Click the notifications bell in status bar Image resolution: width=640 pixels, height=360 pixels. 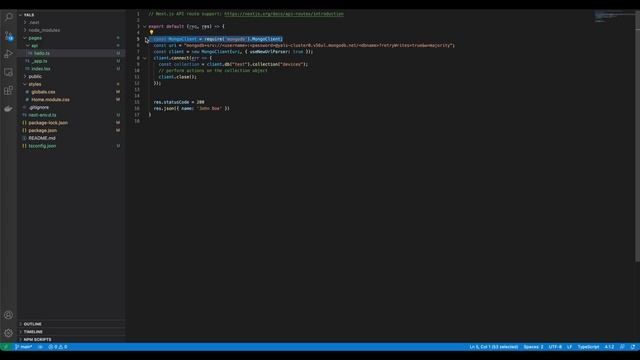[633, 347]
